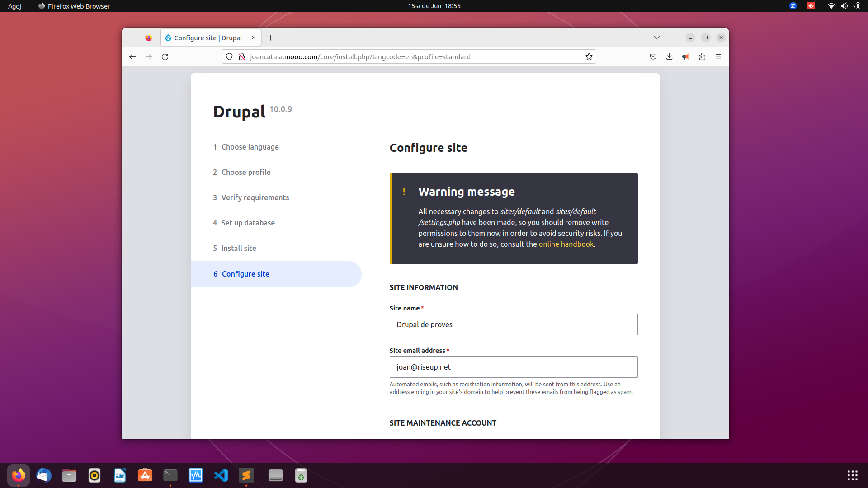Open a new tab with plus button
The height and width of the screenshot is (488, 868).
coord(270,38)
